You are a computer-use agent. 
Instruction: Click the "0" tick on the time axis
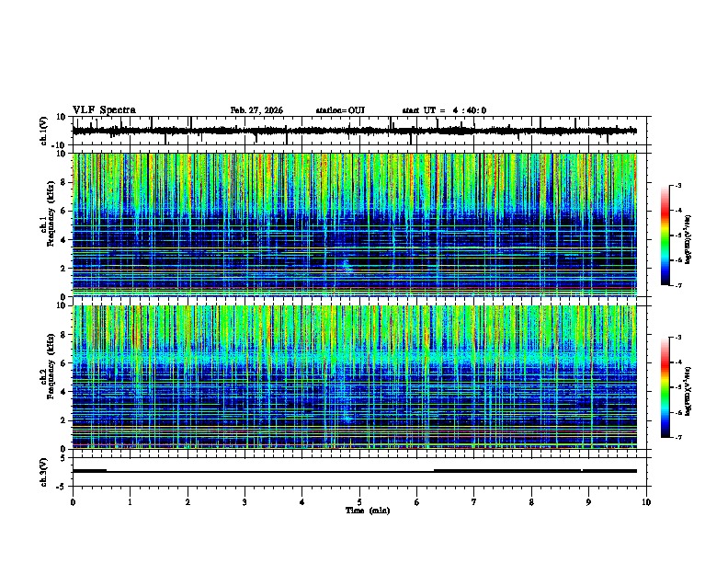pyautogui.click(x=73, y=501)
